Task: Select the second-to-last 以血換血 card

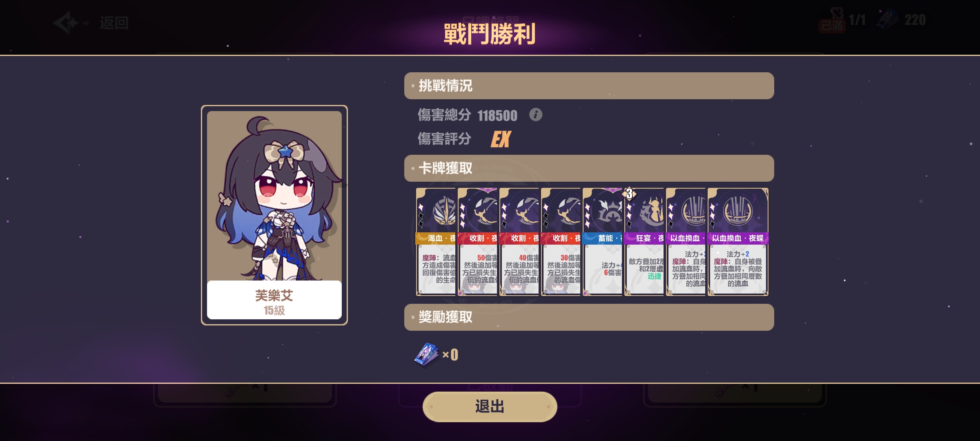Action: coord(686,242)
